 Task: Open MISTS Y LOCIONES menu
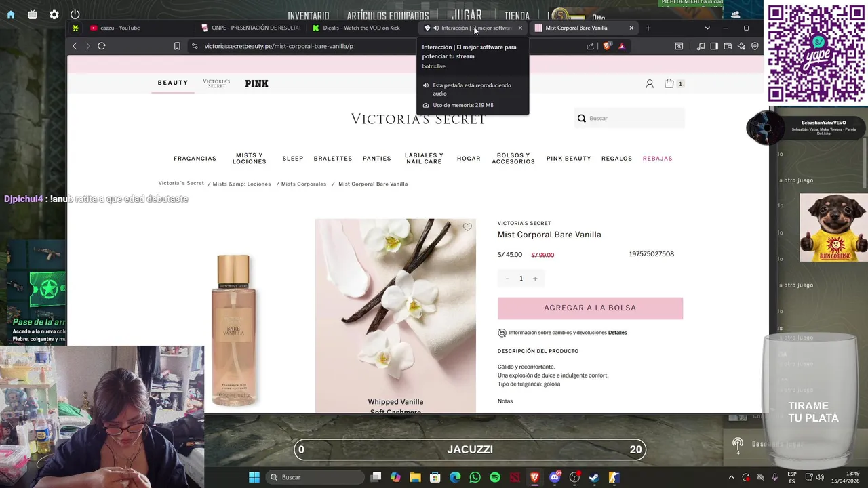(250, 159)
